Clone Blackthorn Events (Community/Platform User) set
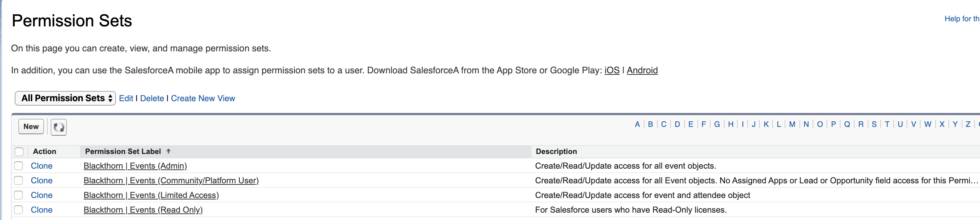Image resolution: width=980 pixels, height=220 pixels. click(x=41, y=180)
